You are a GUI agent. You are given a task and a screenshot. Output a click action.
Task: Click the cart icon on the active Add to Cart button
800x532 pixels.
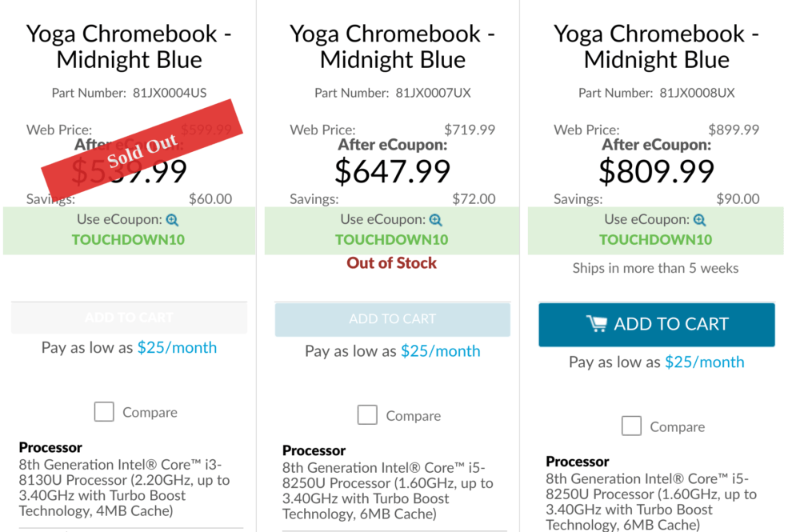click(597, 324)
